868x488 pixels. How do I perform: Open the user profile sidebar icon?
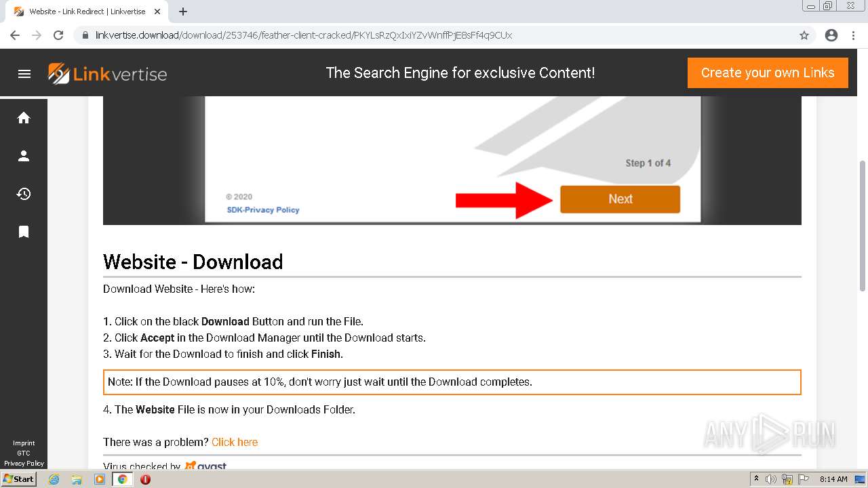(x=24, y=156)
